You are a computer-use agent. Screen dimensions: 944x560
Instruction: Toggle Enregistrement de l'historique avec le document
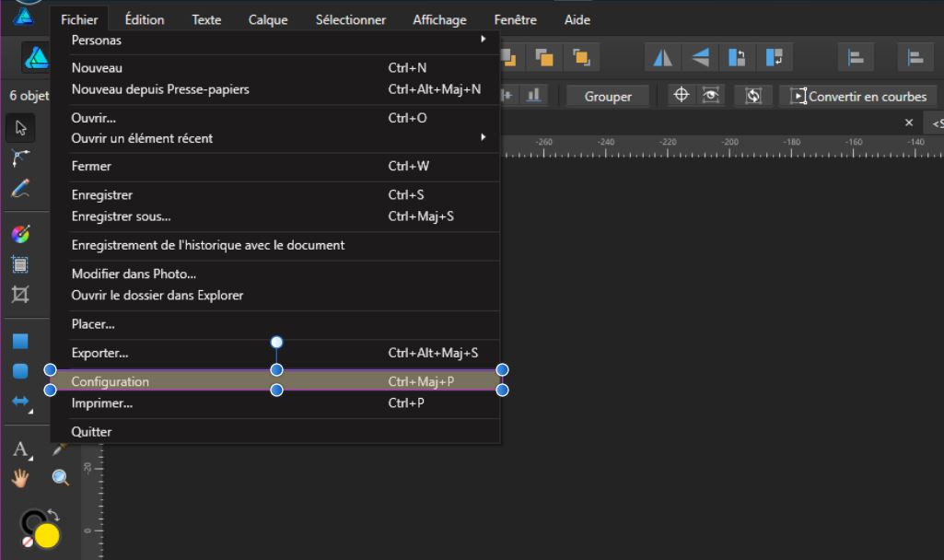(208, 245)
